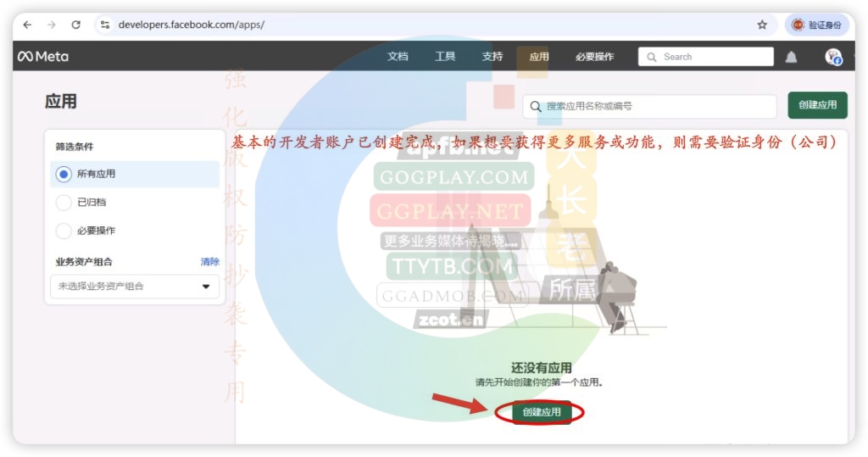This screenshot has height=457, width=868.
Task: Click the circled 创建应用 button at bottom
Action: pyautogui.click(x=541, y=413)
